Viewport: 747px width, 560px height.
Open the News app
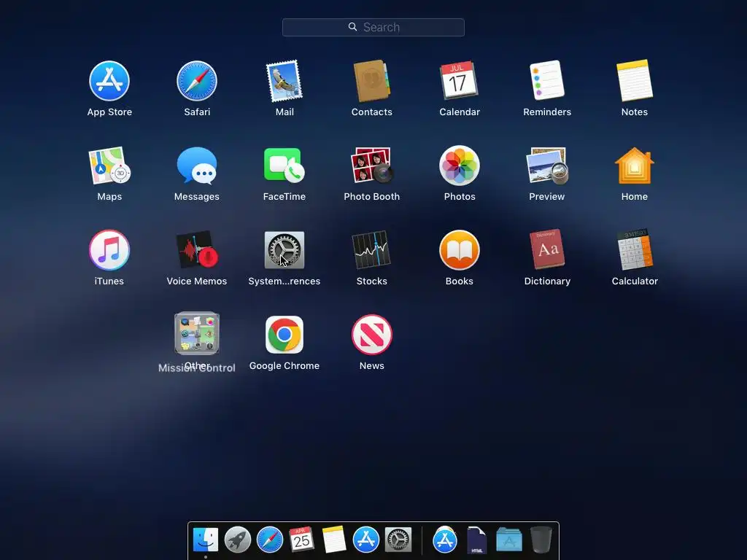coord(371,335)
